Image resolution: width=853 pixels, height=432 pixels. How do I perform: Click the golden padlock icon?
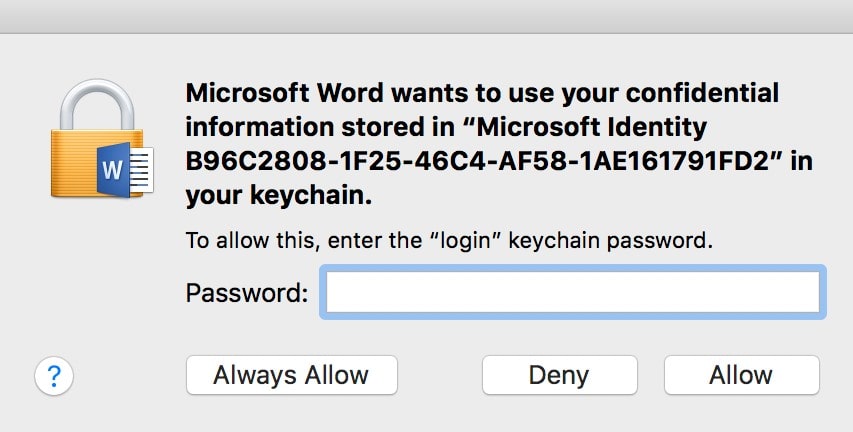tap(96, 139)
